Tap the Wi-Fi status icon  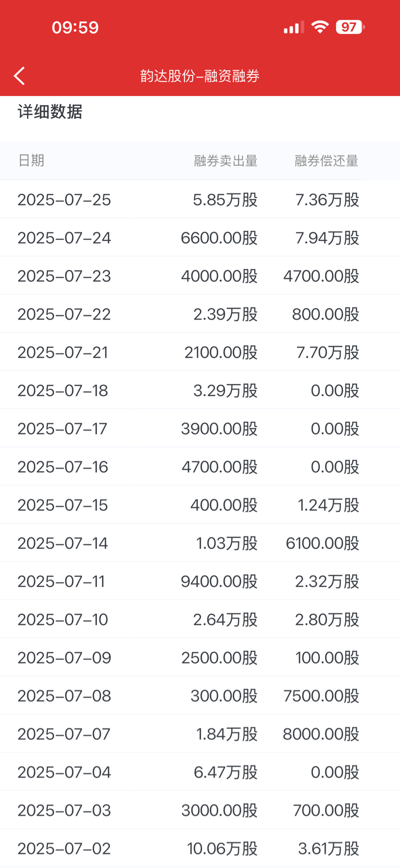click(320, 27)
